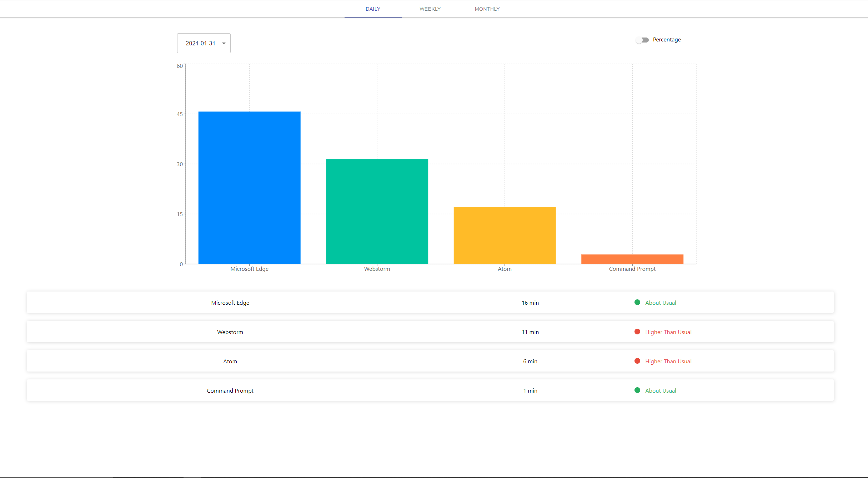Click the Percentage label text
Viewport: 868px width, 478px height.
[x=667, y=40]
